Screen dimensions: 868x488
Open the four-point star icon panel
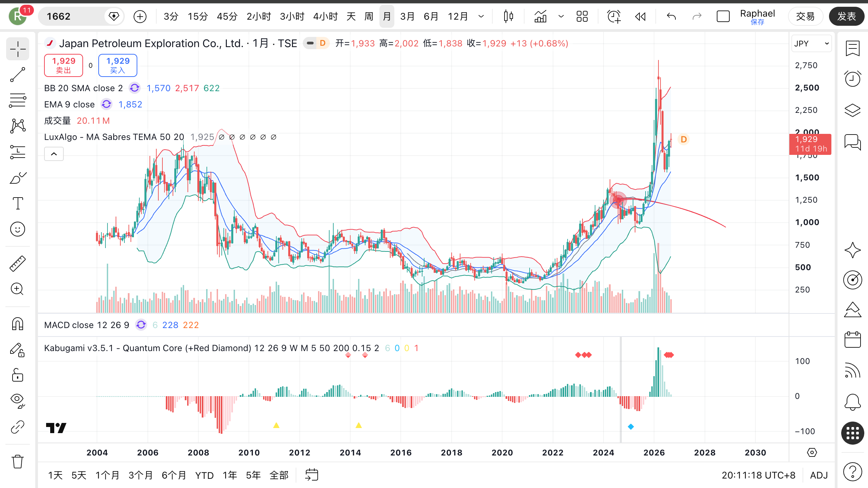(852, 250)
